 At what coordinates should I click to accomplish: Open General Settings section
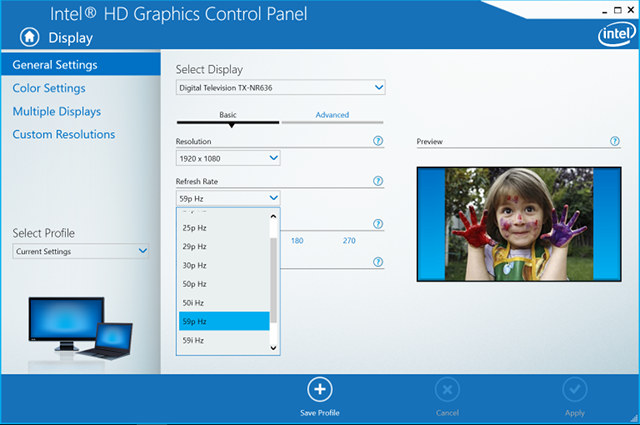(x=81, y=65)
